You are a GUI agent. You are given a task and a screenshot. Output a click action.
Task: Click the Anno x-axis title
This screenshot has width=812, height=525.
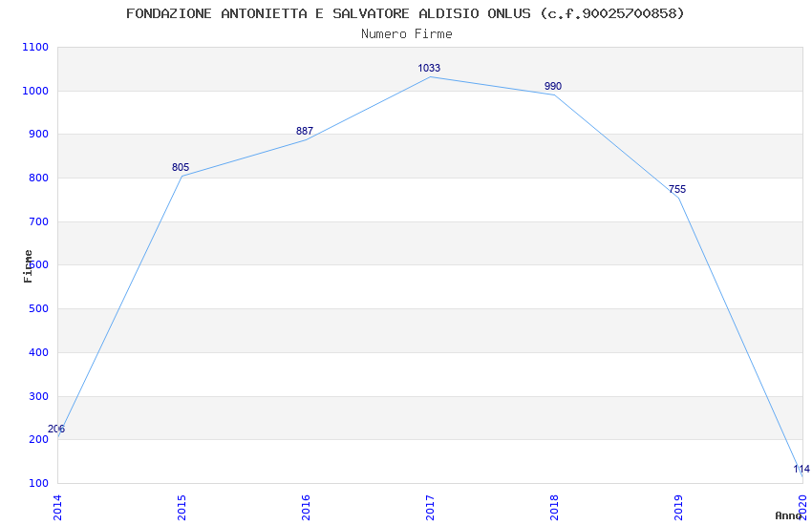[x=788, y=515]
